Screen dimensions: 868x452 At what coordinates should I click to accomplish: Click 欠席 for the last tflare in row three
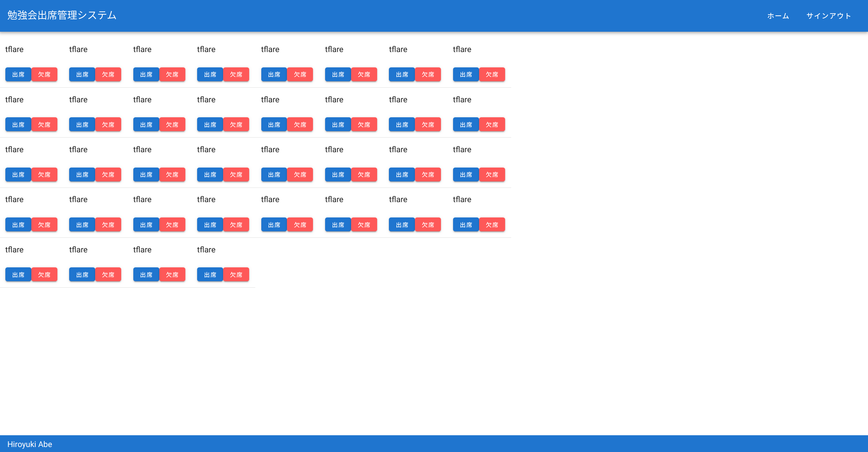(492, 174)
